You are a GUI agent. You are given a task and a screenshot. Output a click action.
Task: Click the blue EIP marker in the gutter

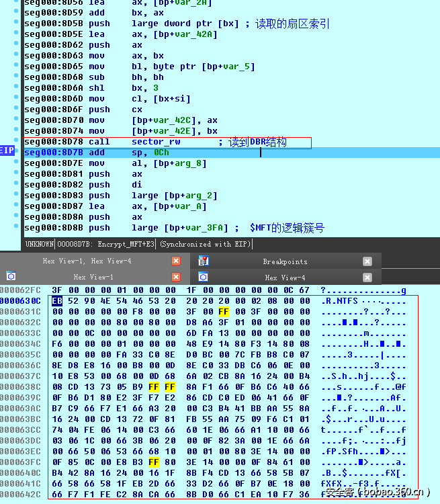tap(7, 153)
